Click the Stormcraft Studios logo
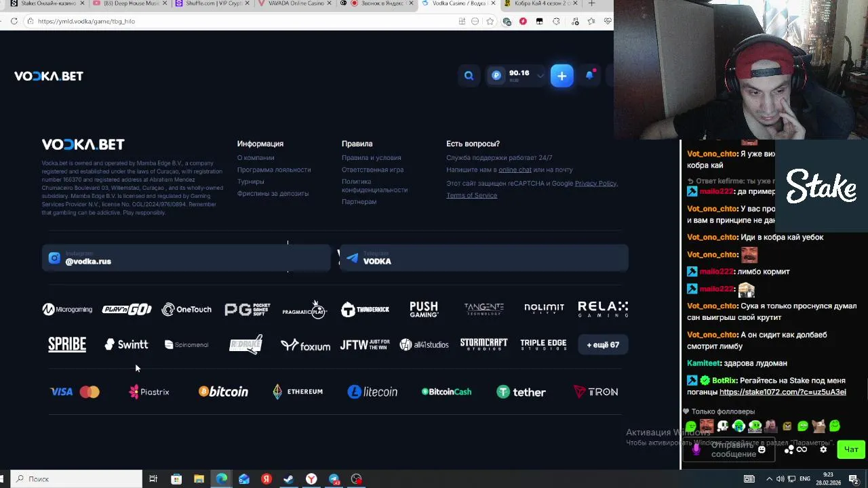The image size is (868, 488). point(484,344)
